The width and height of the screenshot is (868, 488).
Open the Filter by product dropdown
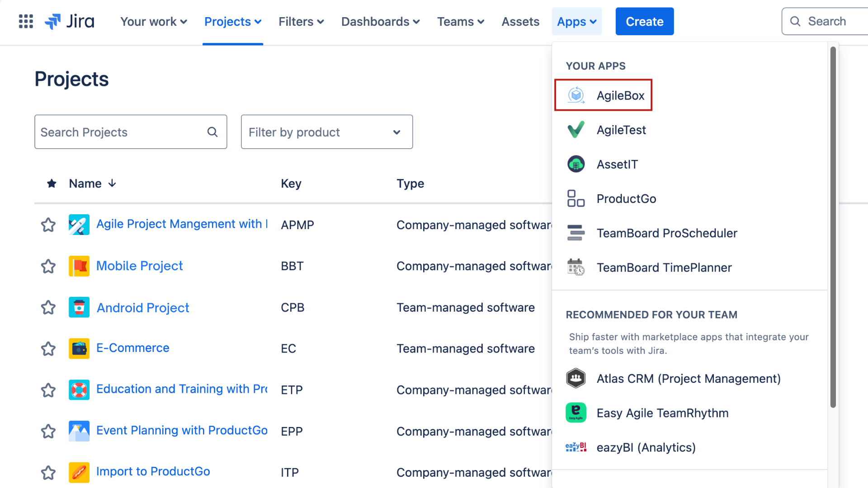(327, 132)
